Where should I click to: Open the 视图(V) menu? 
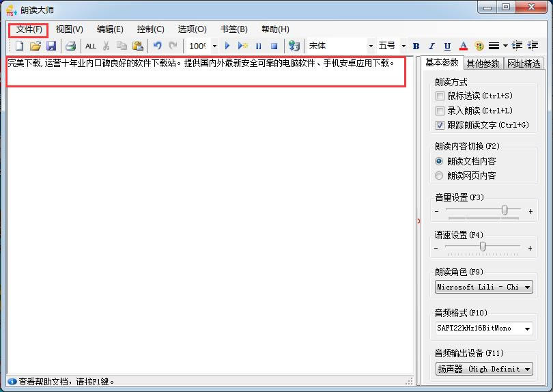(70, 29)
